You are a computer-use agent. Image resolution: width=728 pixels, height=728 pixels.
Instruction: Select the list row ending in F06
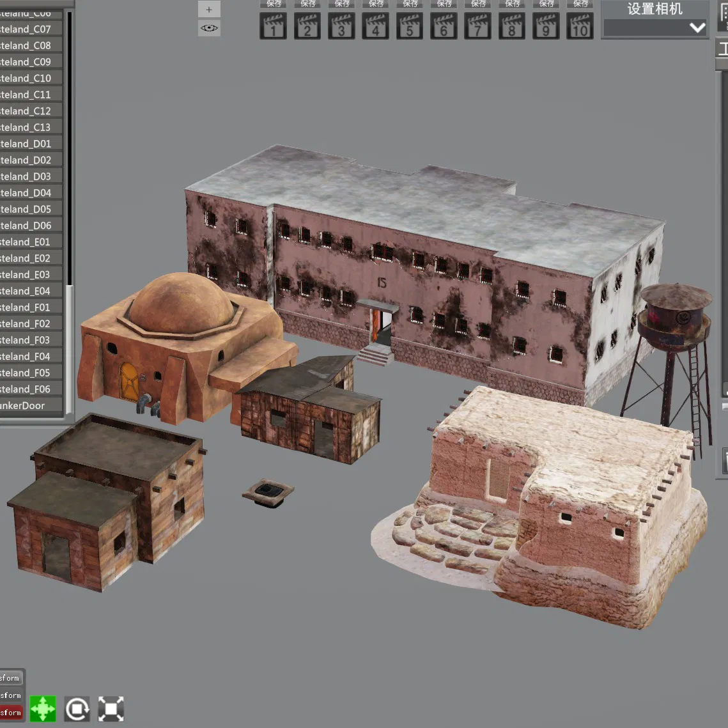click(x=31, y=389)
